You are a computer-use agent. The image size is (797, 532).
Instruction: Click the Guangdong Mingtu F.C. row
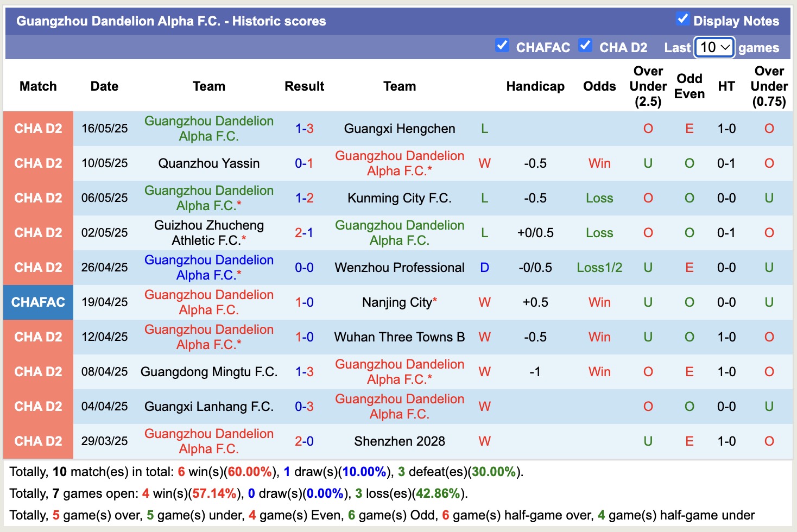point(208,371)
